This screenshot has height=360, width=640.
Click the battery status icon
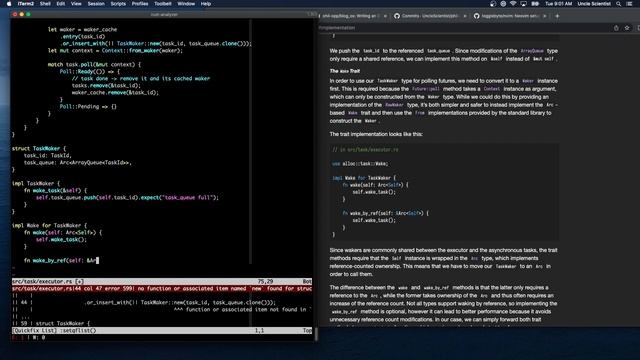[x=535, y=4]
